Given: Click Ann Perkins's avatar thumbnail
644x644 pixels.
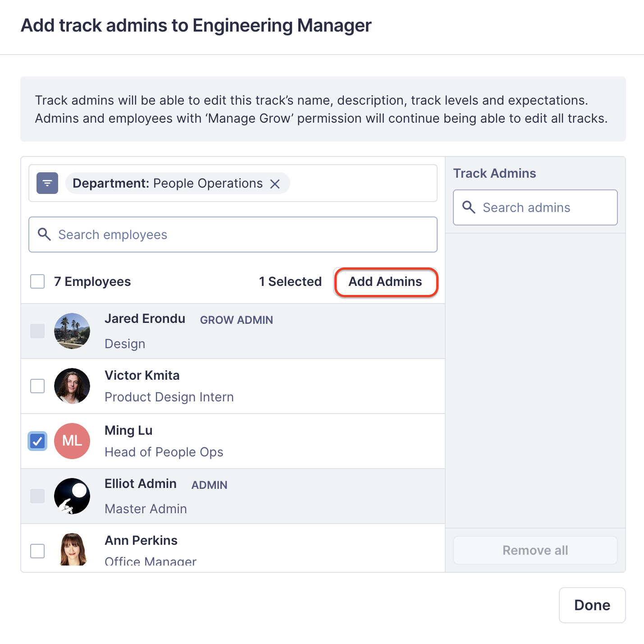Looking at the screenshot, I should click(72, 549).
